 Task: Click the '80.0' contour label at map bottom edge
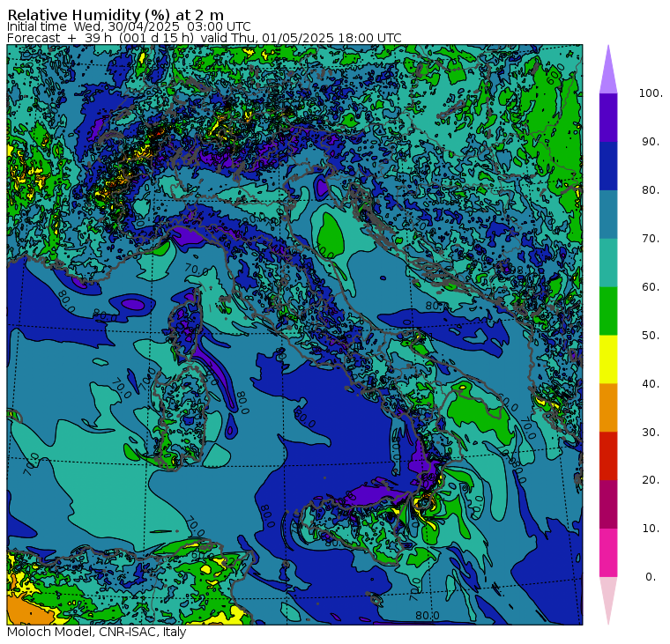click(x=428, y=616)
